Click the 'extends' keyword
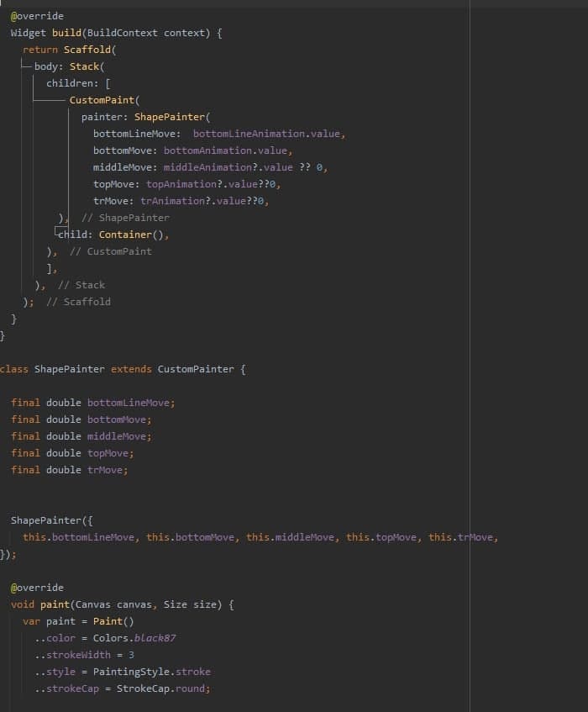The width and height of the screenshot is (588, 712). [131, 369]
